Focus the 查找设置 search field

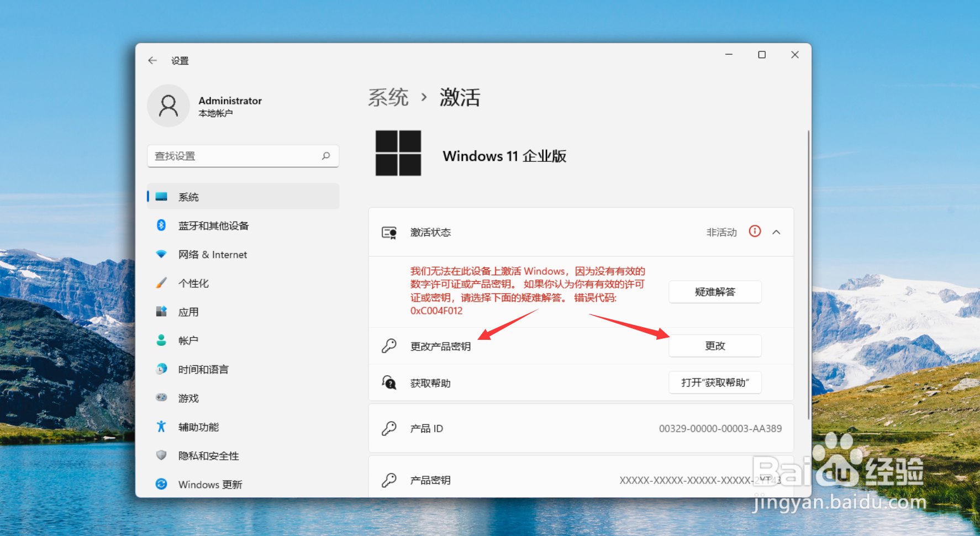(243, 156)
